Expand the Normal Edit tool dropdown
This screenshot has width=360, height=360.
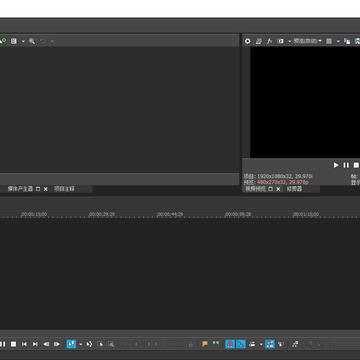(80, 344)
